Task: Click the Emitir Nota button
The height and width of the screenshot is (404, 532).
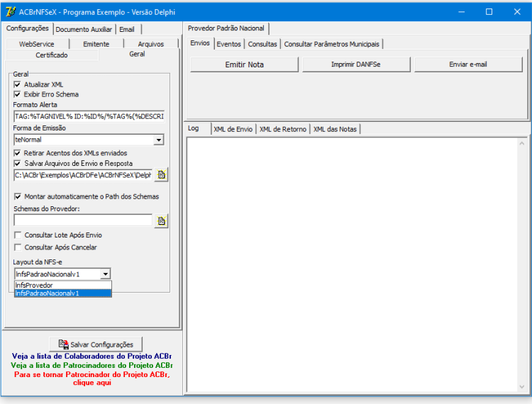Action: click(x=244, y=64)
